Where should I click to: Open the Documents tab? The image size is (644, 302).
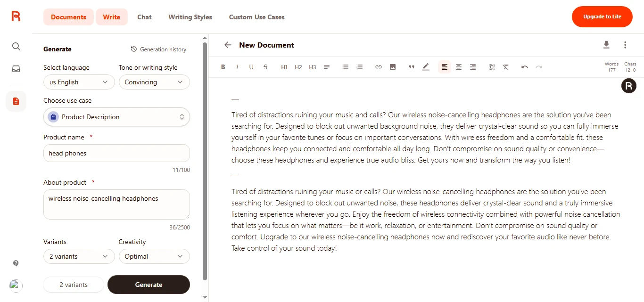(x=68, y=17)
